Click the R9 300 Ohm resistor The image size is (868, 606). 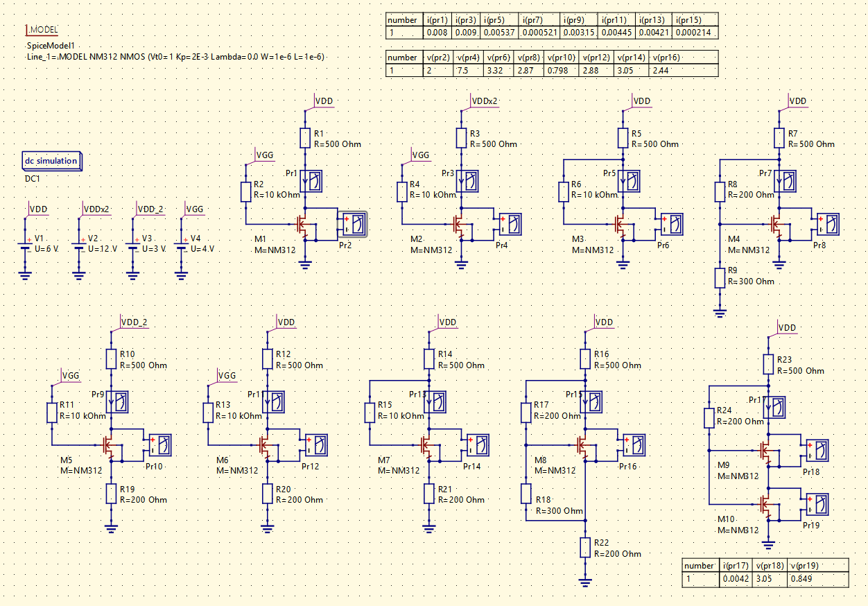pyautogui.click(x=720, y=277)
